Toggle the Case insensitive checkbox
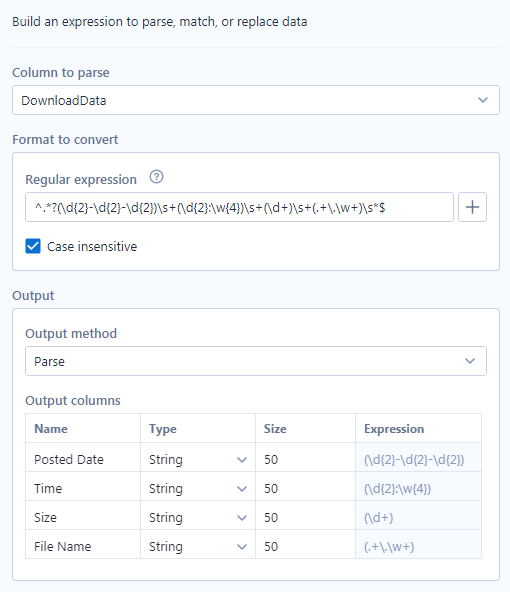Viewport: 510px width, 592px height. [x=33, y=246]
